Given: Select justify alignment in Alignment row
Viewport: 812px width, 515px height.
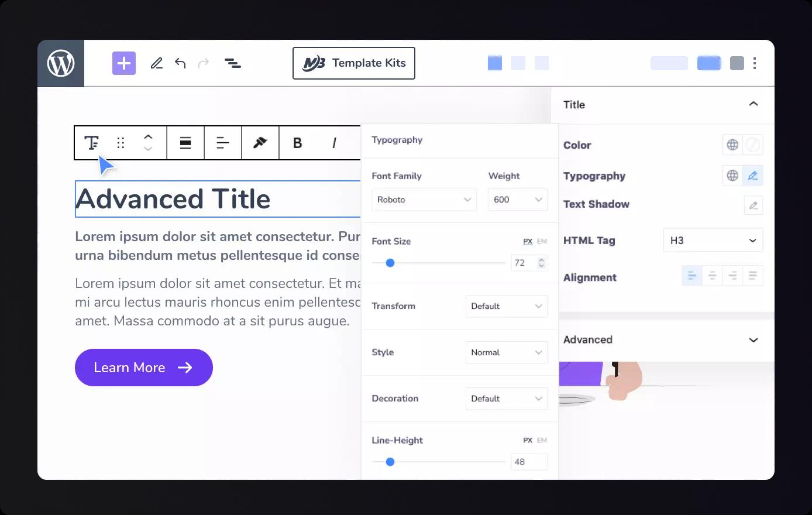Looking at the screenshot, I should pos(752,276).
